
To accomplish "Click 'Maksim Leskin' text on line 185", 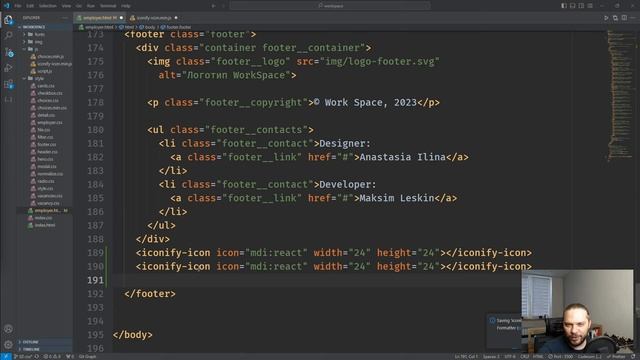I will tap(397, 198).
